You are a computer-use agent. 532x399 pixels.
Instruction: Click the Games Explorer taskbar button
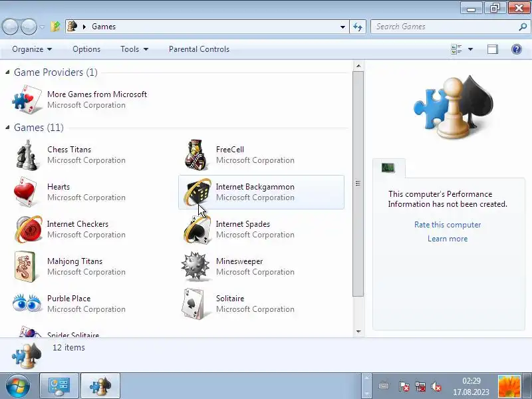tap(100, 386)
